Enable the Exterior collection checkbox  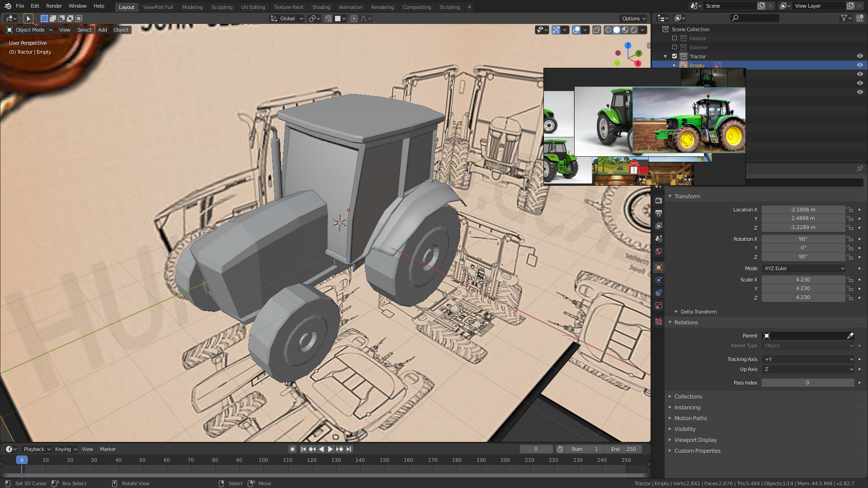[675, 47]
